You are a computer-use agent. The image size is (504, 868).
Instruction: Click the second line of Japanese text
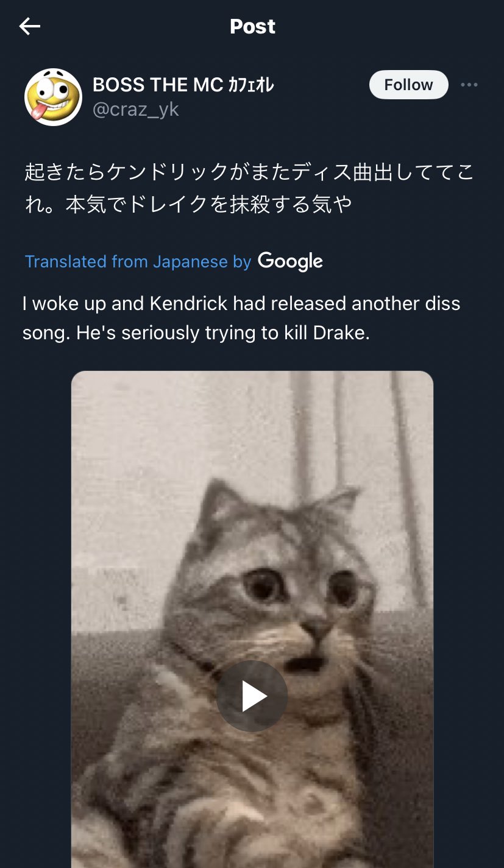[188, 205]
